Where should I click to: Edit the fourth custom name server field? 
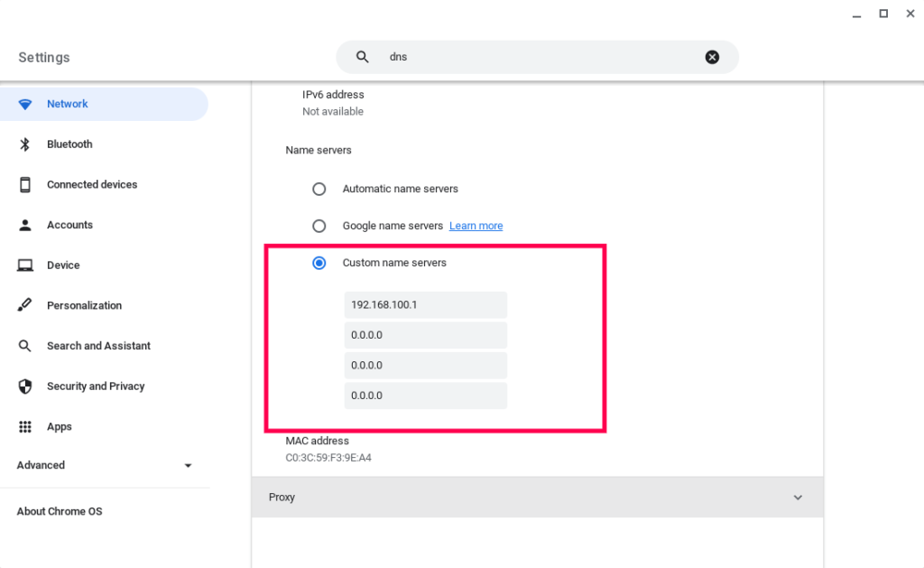(x=426, y=396)
